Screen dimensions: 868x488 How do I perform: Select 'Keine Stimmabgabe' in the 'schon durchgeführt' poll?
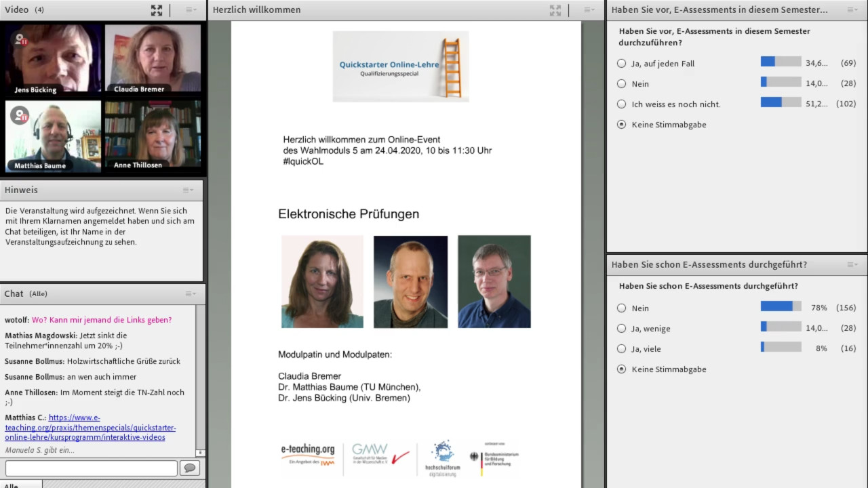[621, 369]
